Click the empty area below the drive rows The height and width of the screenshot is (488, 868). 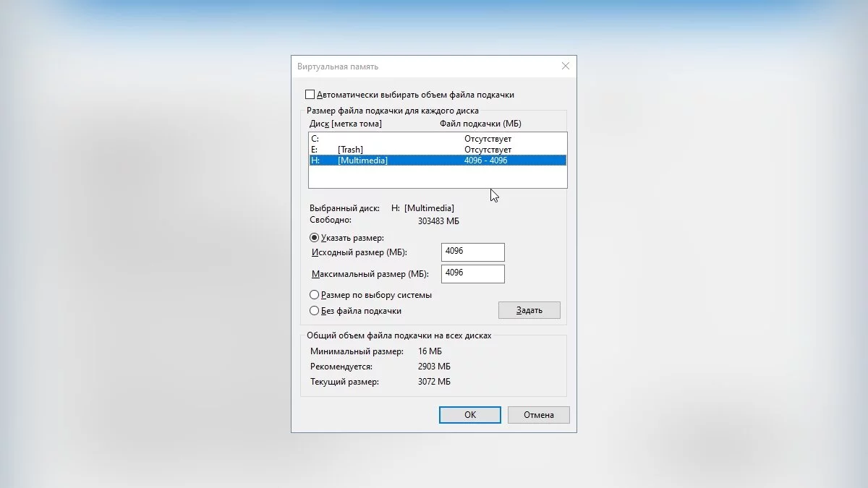[x=437, y=177]
